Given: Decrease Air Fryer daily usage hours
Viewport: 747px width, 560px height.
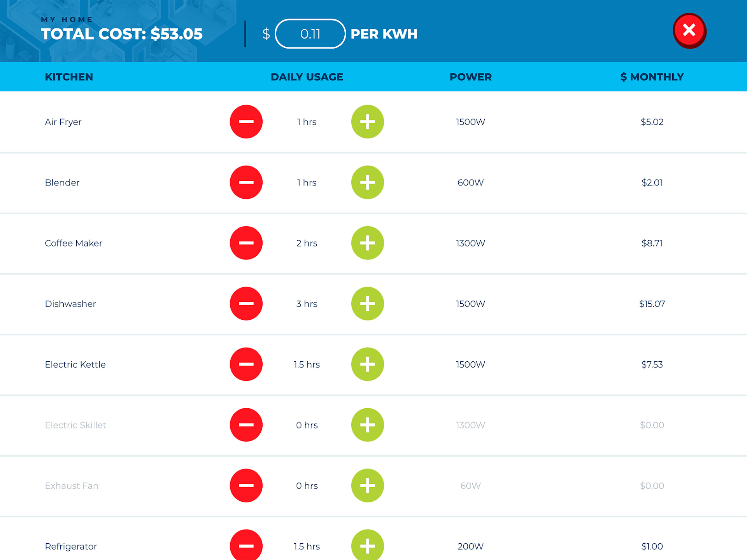Looking at the screenshot, I should tap(246, 122).
